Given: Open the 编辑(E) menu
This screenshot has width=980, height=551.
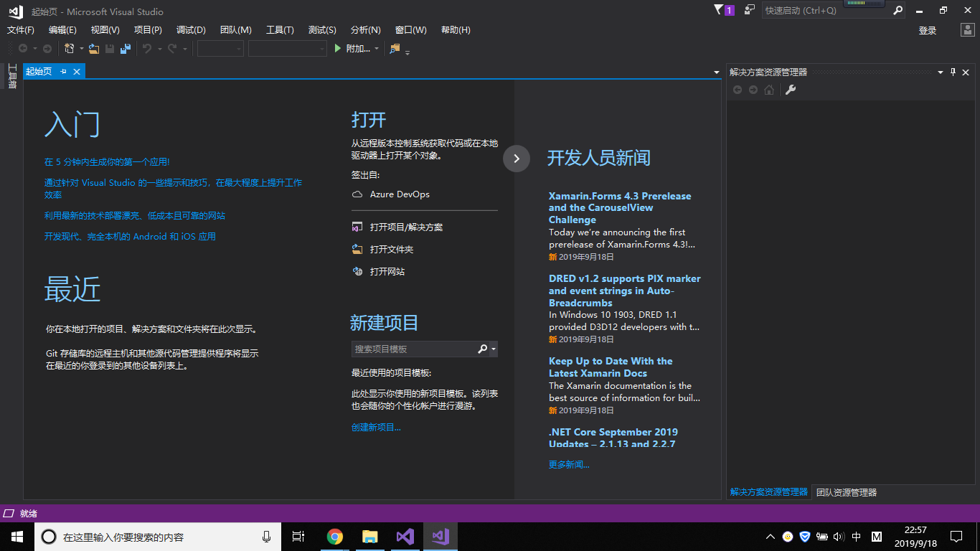Looking at the screenshot, I should (62, 30).
